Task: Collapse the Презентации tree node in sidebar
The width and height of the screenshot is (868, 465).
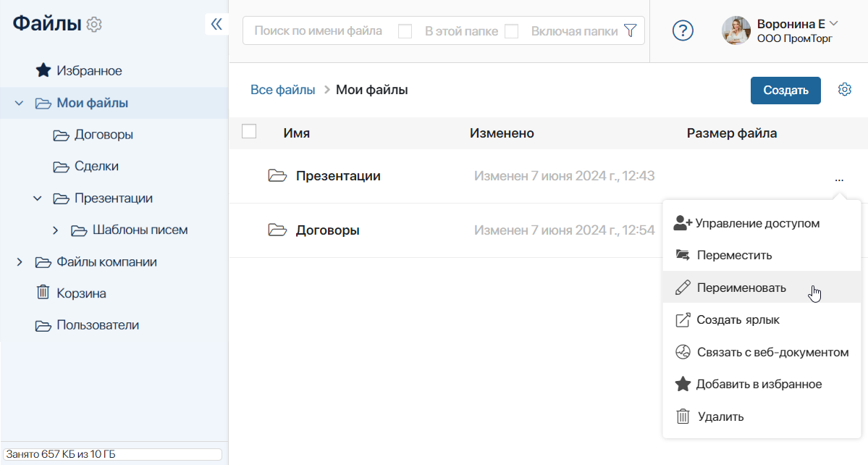Action: click(x=37, y=198)
